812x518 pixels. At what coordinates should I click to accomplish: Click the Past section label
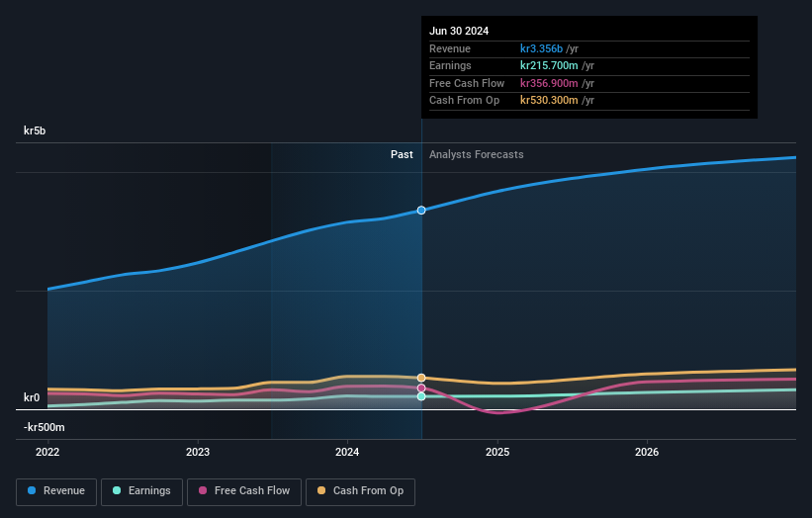[402, 155]
